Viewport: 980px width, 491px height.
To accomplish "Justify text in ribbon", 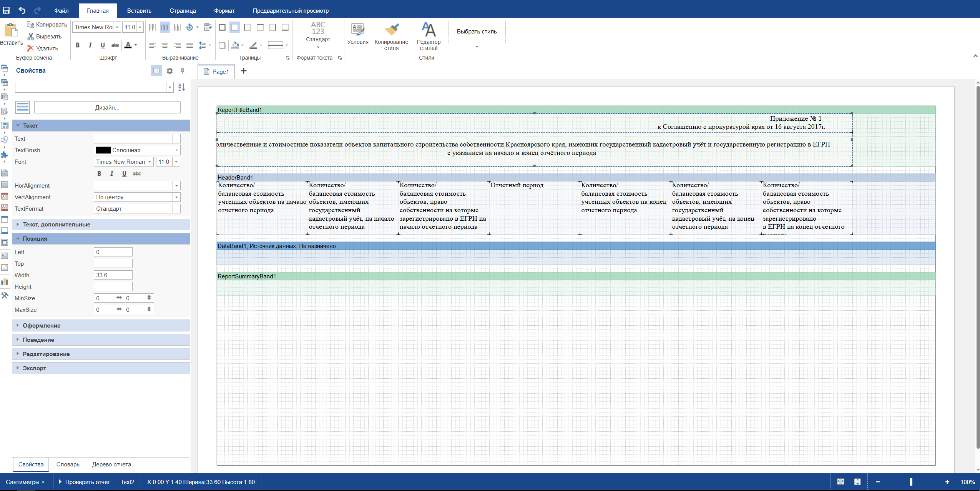I will [190, 45].
